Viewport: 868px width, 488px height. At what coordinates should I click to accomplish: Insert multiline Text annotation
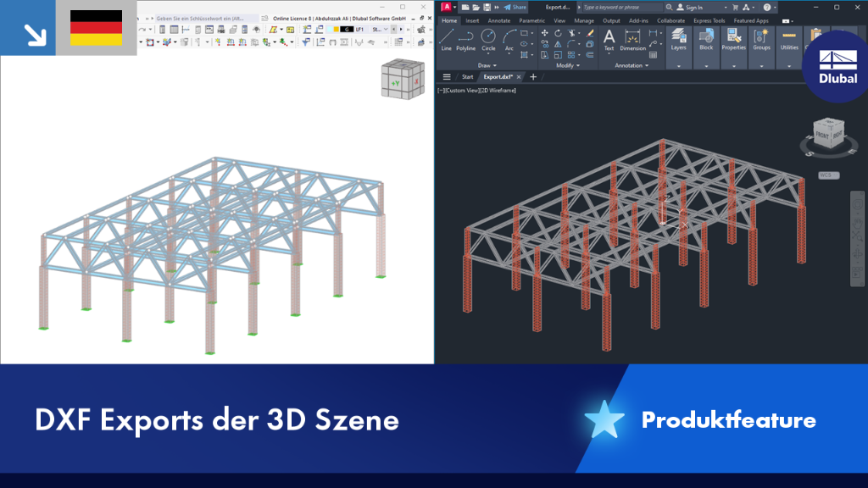(x=609, y=41)
